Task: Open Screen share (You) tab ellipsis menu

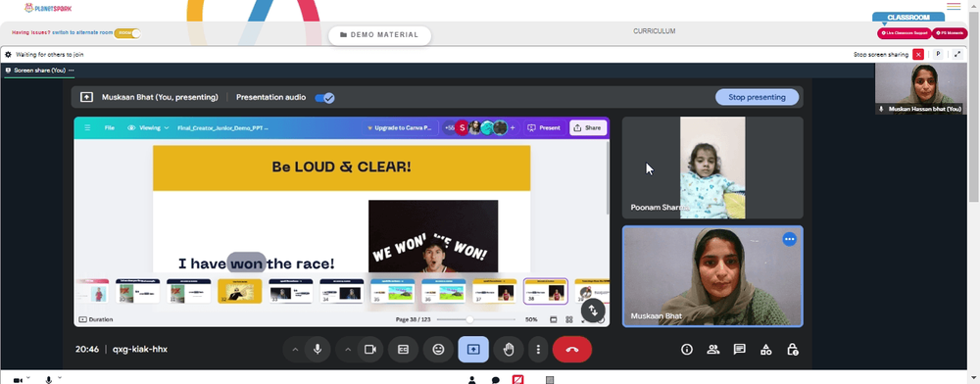Action: (x=72, y=71)
